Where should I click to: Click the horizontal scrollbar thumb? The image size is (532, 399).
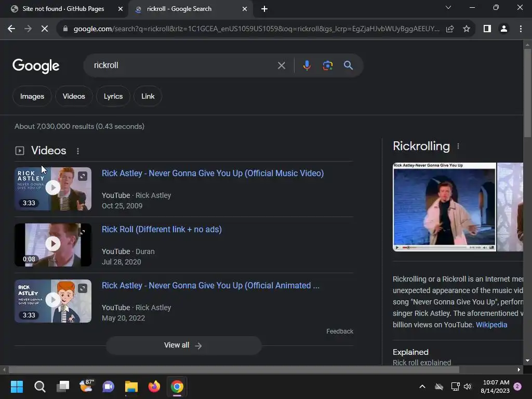[233, 369]
